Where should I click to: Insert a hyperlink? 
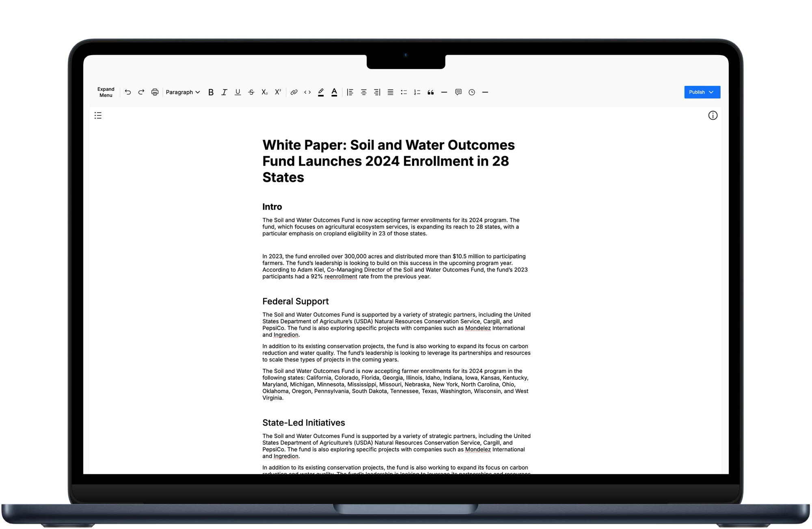pos(294,92)
